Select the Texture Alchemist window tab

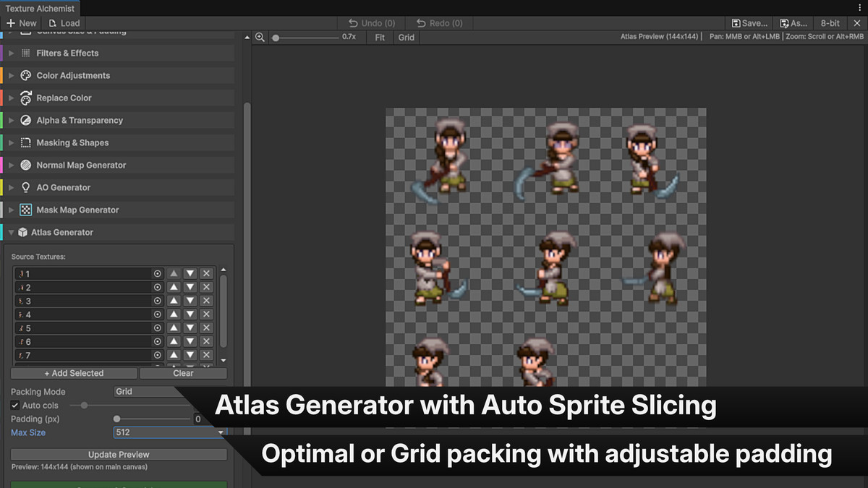41,9
